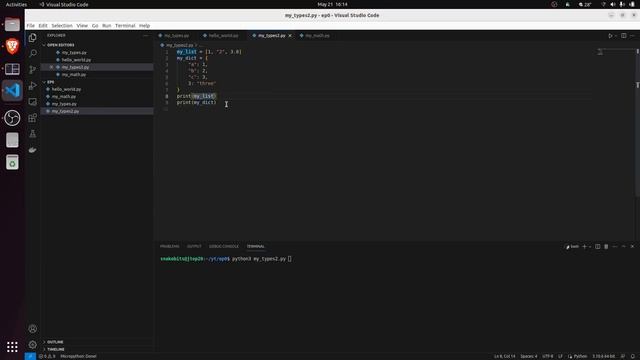Image resolution: width=640 pixels, height=360 pixels.
Task: Close the my_types2.py editor tab
Action: pyautogui.click(x=290, y=36)
